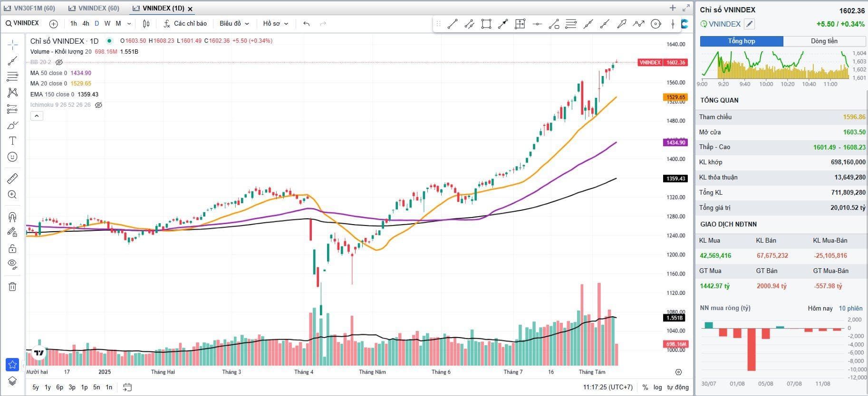
Task: Click the trash icon to remove drawings
Action: (x=12, y=286)
